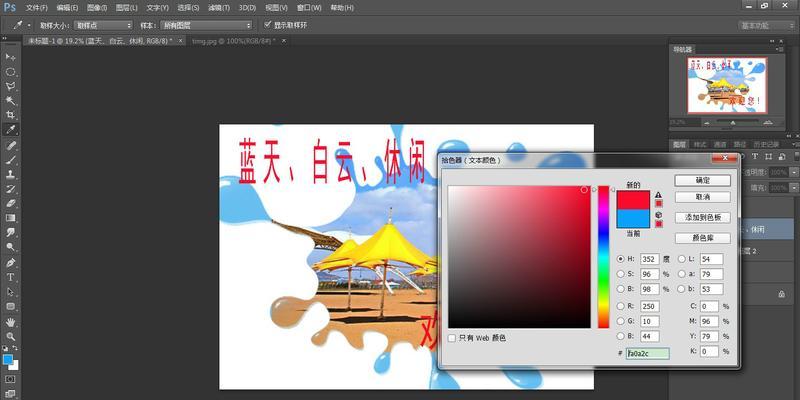Viewport: 800px width, 400px height.
Task: Select the Eraser tool
Action: pos(10,203)
